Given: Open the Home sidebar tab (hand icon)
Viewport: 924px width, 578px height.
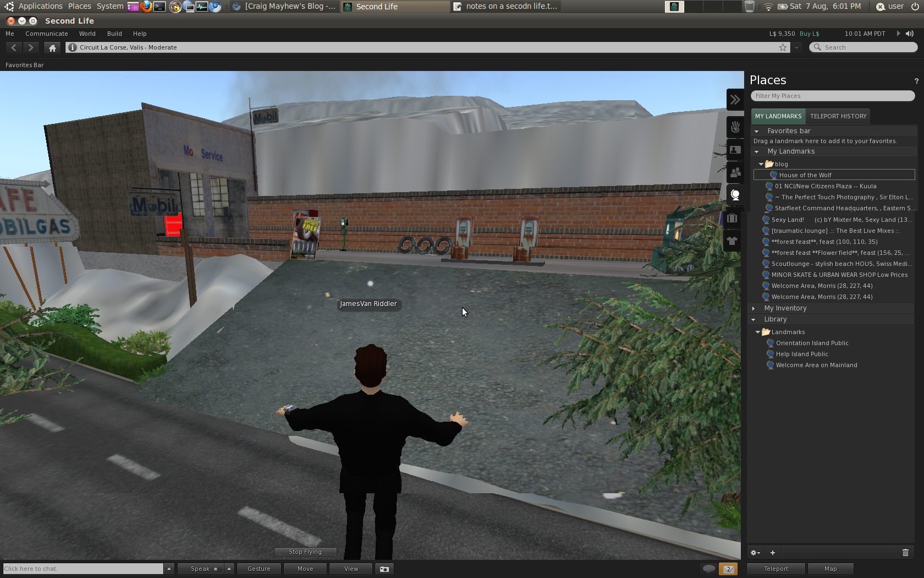Looking at the screenshot, I should [x=735, y=128].
